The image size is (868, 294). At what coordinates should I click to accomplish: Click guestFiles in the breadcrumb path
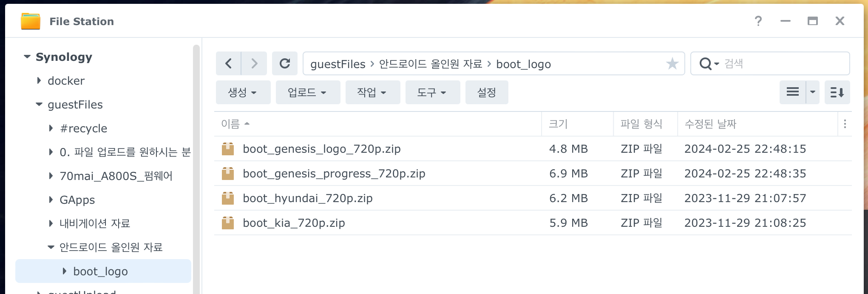pos(338,64)
